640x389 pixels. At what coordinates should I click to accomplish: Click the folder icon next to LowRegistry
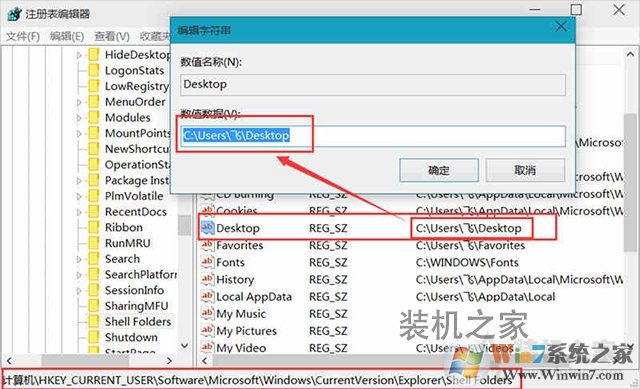coord(94,86)
